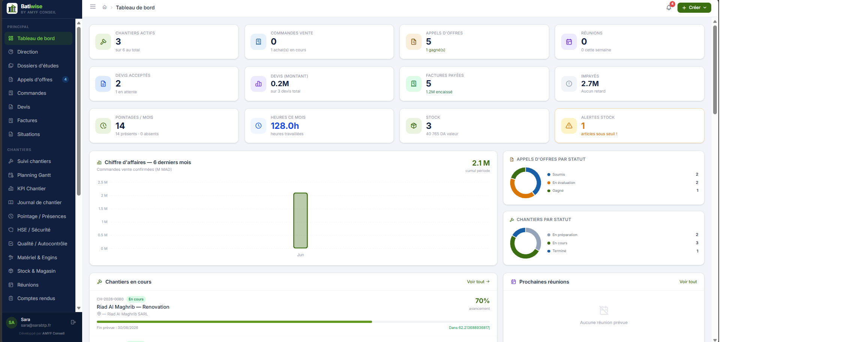Click the Jun bar in revenue chart
This screenshot has height=342, width=868.
(x=300, y=220)
